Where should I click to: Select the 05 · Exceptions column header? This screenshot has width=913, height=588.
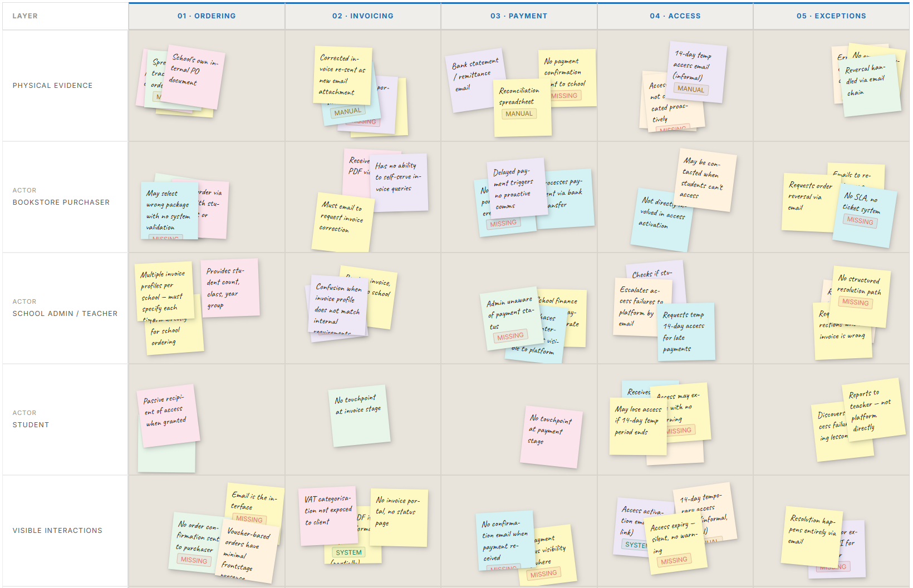tap(831, 16)
